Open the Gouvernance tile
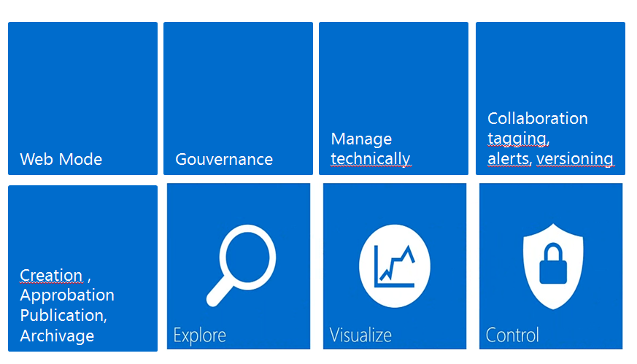This screenshot has width=637, height=364. pyautogui.click(x=224, y=159)
